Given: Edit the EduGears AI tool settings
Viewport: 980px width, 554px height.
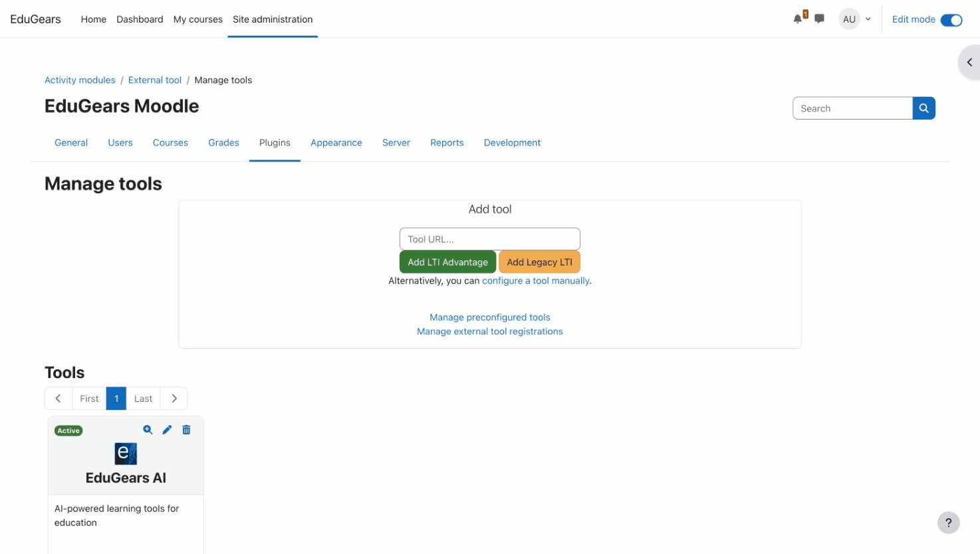Looking at the screenshot, I should [x=166, y=429].
